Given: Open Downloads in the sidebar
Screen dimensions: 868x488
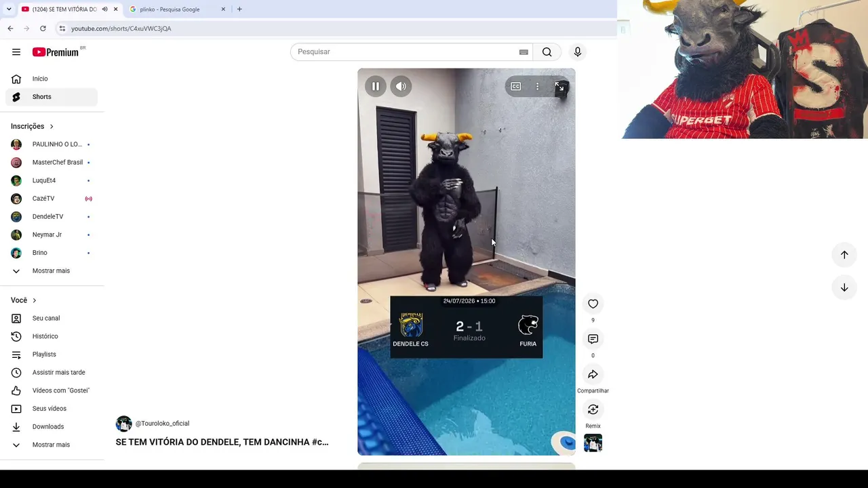Looking at the screenshot, I should click(52, 427).
